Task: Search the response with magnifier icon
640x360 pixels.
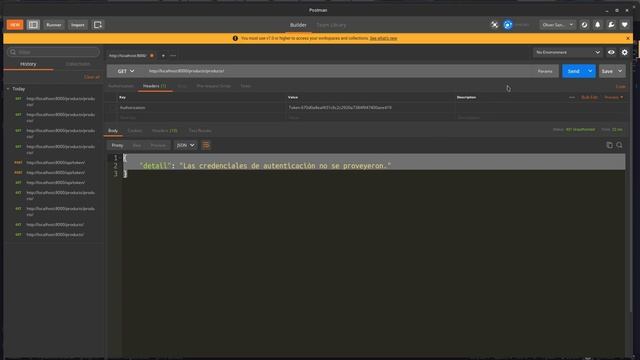Action: (620, 145)
